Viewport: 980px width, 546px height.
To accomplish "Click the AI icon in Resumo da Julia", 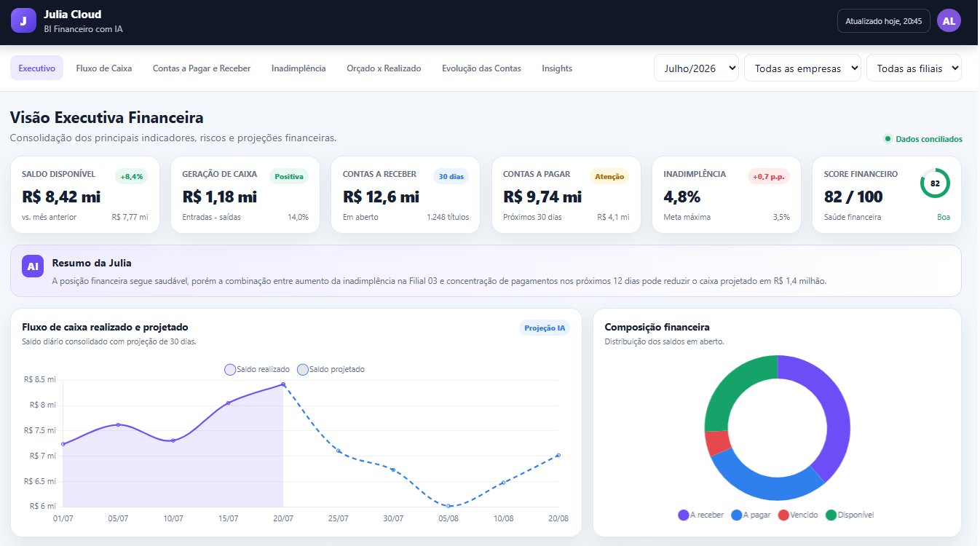I will click(33, 266).
